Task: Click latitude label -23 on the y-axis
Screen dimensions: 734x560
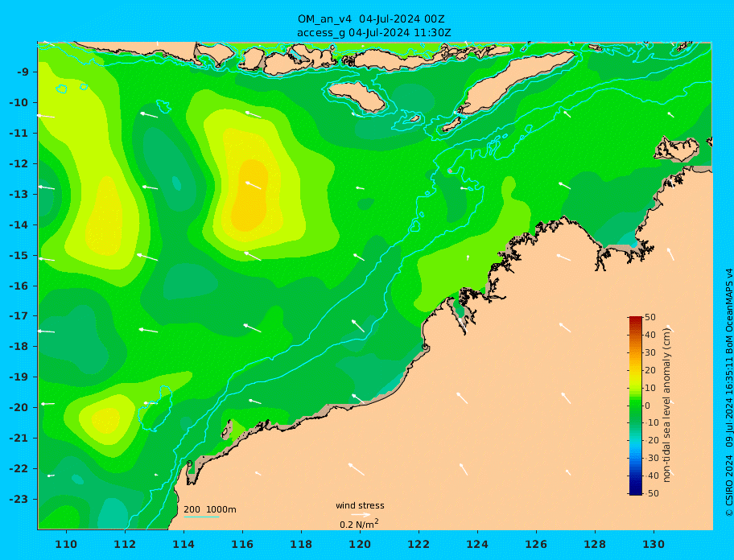Action: [x=19, y=499]
